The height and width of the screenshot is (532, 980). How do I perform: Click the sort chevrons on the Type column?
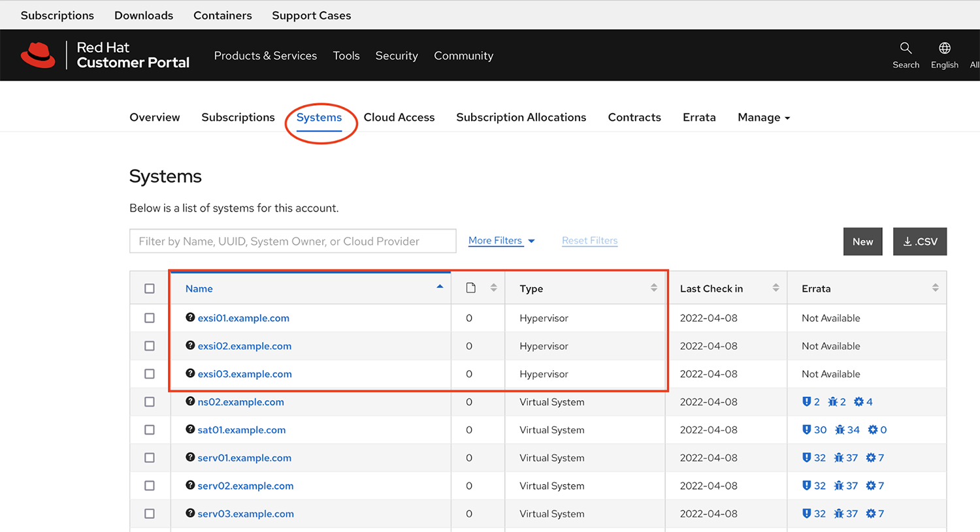click(653, 288)
